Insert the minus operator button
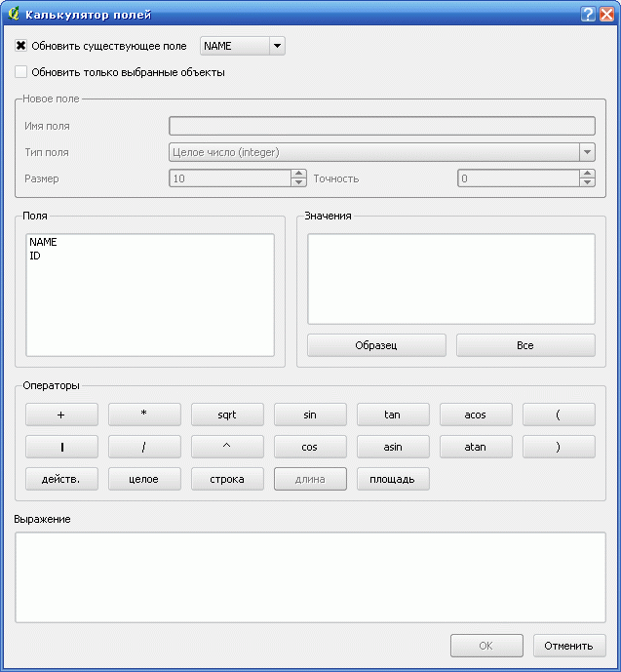621x672 pixels. point(61,447)
